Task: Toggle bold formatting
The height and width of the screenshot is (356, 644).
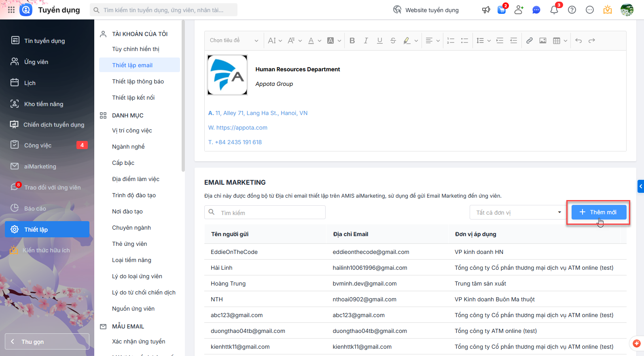Action: (352, 41)
